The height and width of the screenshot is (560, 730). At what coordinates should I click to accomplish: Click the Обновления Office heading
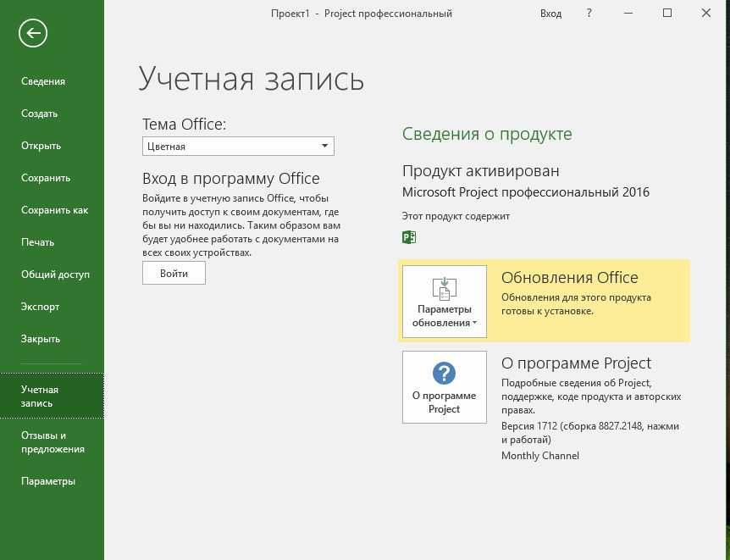click(569, 278)
